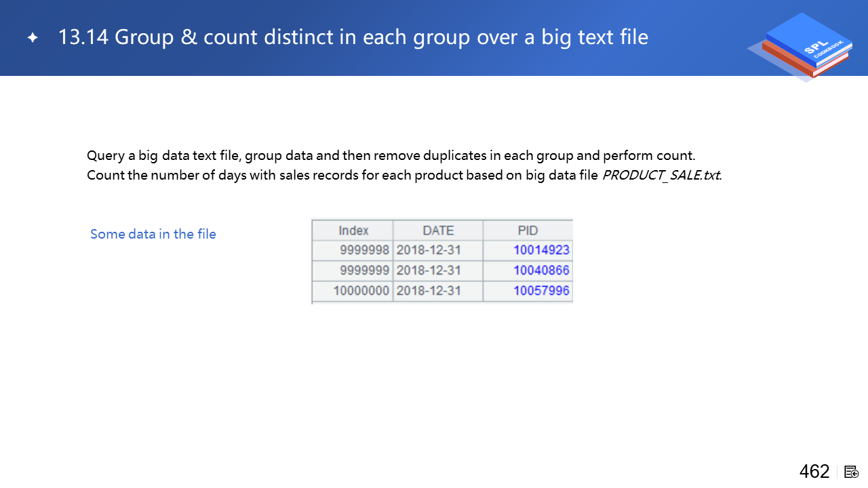
Task: Select Index cell 9999999
Action: [364, 270]
